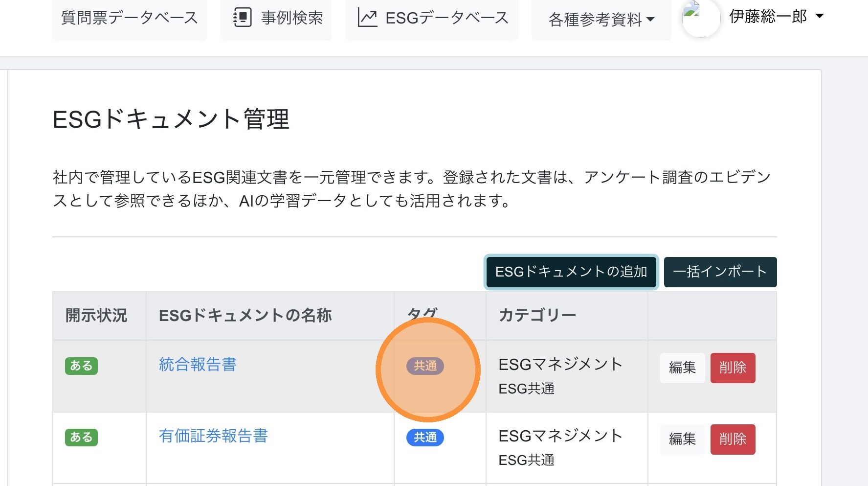Open the 有価証券報告書 document link

tap(213, 436)
